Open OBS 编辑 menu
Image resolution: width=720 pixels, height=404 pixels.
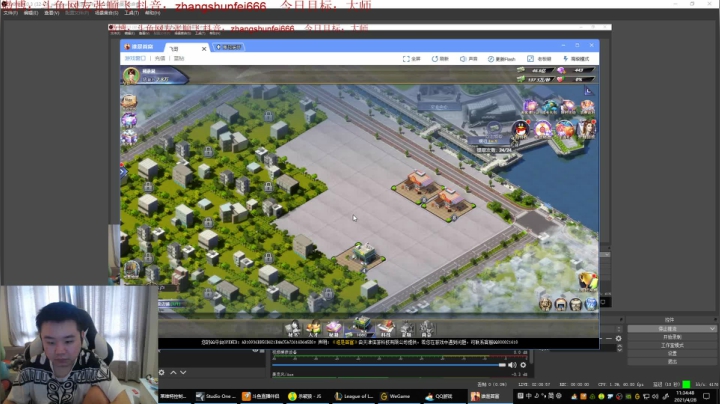click(x=31, y=13)
